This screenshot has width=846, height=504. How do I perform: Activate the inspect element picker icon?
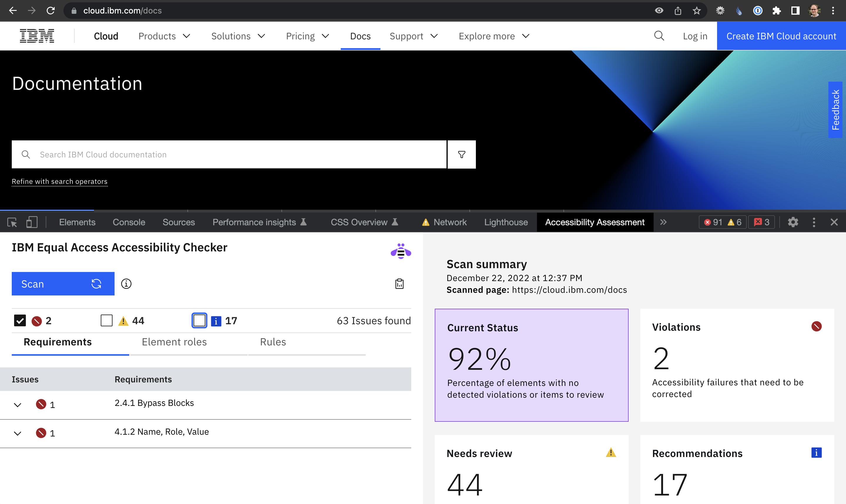(12, 222)
